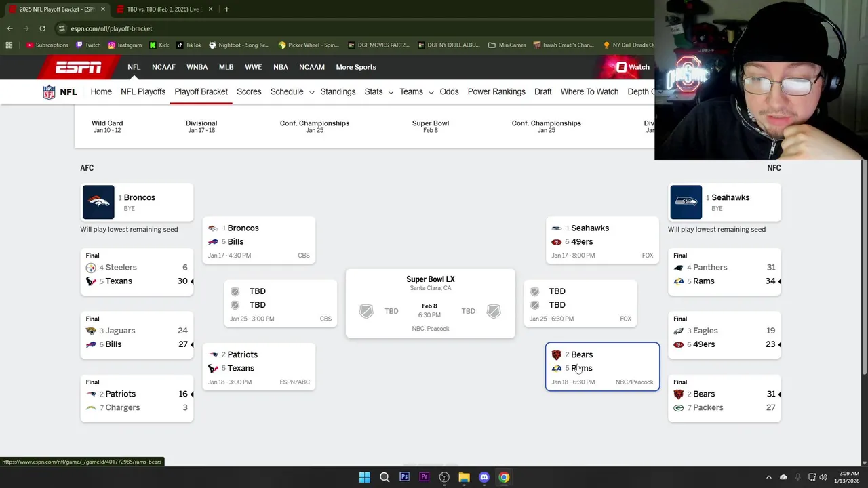This screenshot has height=488, width=868.
Task: Go to the Power Rankings page
Action: [x=496, y=91]
